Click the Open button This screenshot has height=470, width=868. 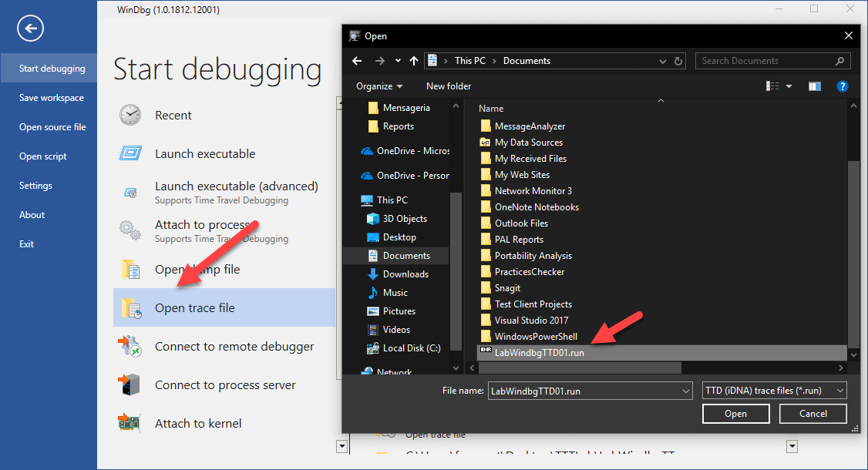pyautogui.click(x=735, y=414)
